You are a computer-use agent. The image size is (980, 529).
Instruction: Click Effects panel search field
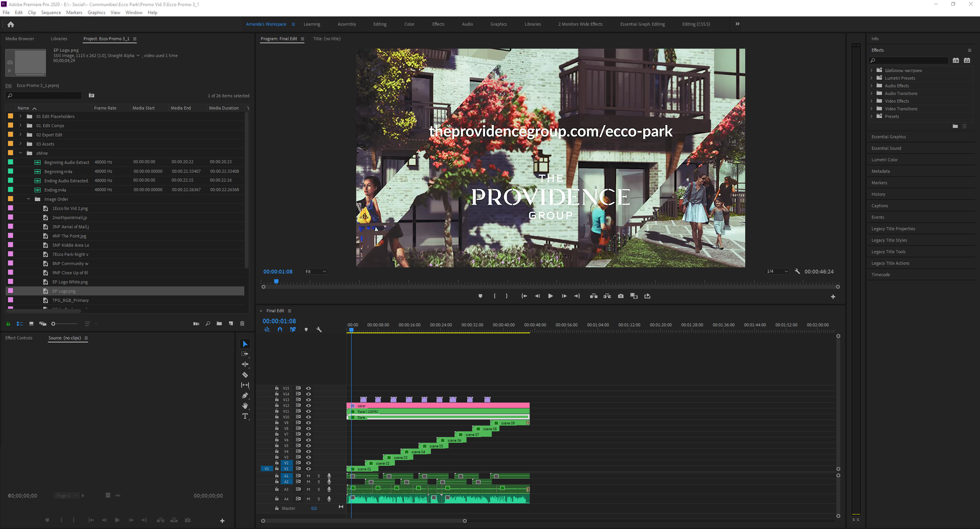tap(908, 60)
